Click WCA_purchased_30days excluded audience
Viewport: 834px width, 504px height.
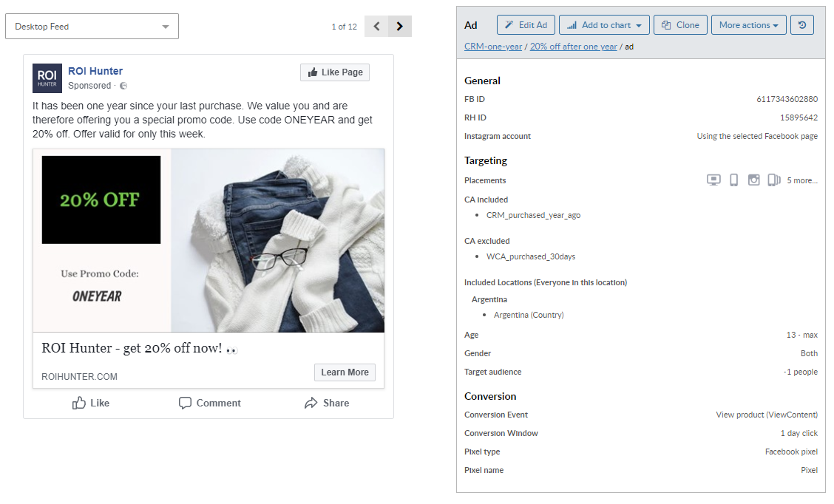(531, 256)
